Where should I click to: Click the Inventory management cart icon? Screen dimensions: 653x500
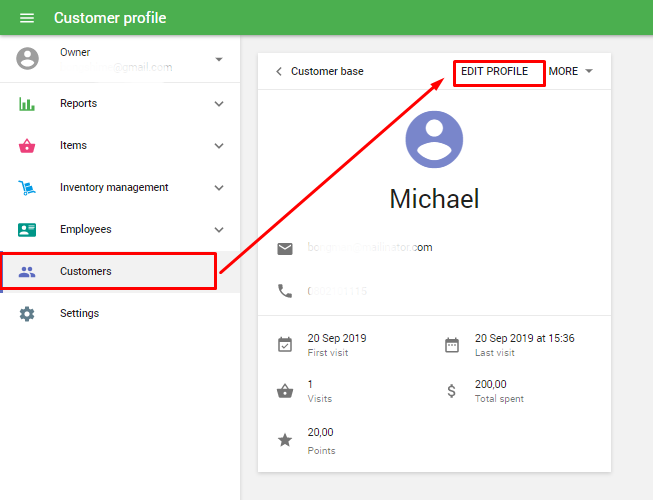[27, 188]
